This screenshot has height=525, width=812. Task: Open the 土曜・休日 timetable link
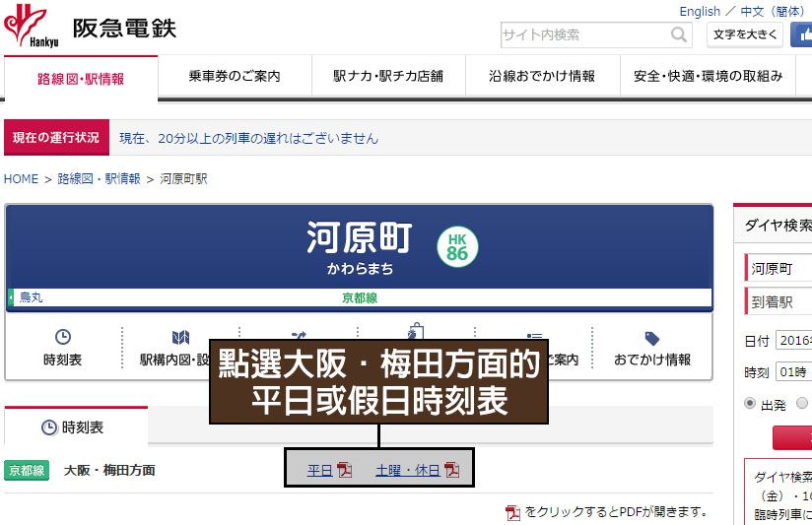click(408, 470)
